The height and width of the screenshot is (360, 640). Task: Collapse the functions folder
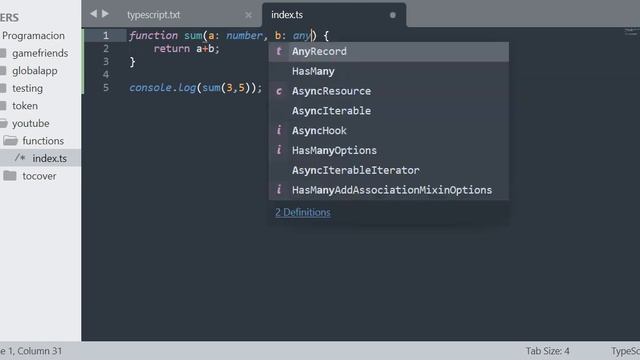point(43,141)
